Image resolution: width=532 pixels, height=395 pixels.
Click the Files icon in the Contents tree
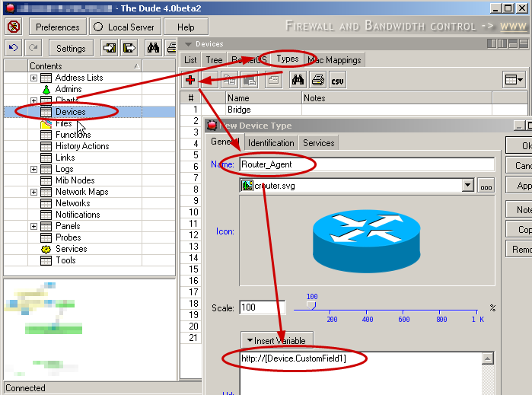coord(46,123)
